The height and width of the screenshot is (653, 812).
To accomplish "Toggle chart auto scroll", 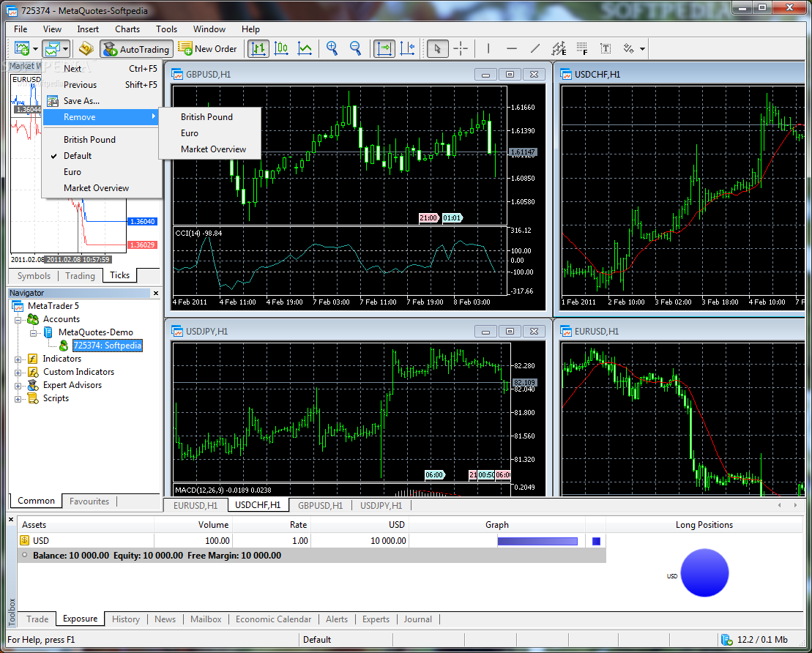I will [384, 48].
